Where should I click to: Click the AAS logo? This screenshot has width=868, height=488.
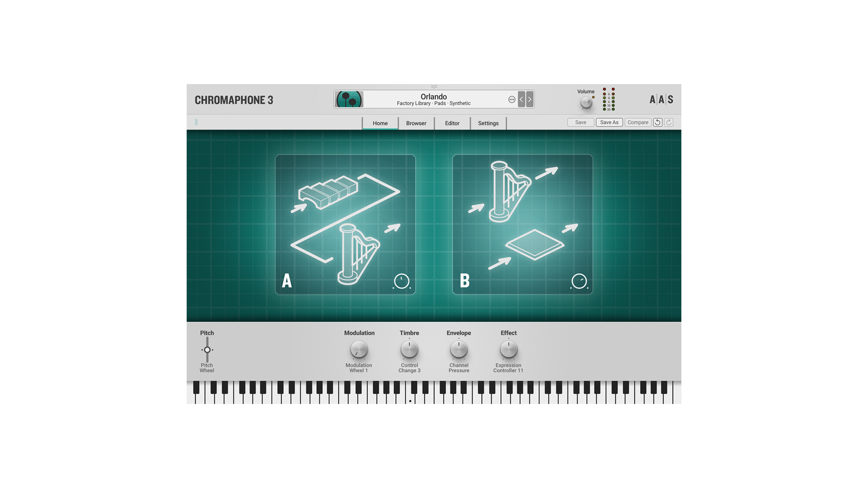point(661,99)
